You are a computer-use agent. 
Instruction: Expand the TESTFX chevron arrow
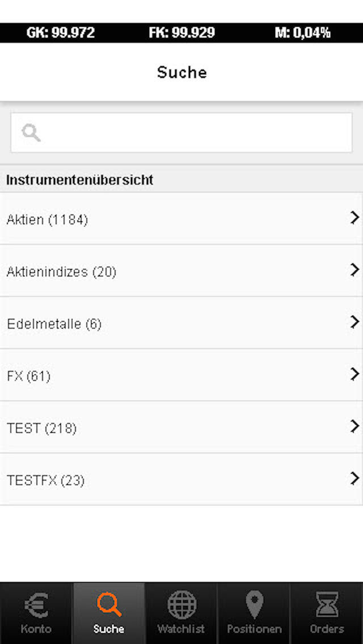coord(355,478)
